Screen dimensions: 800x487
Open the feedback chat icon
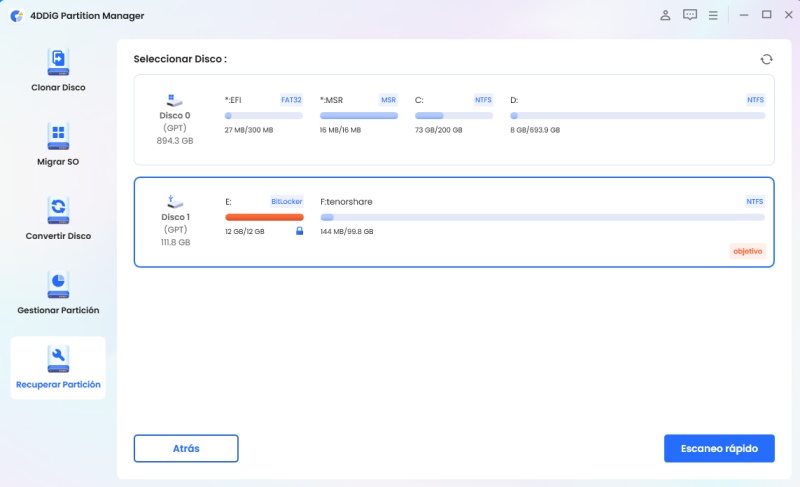(x=690, y=15)
